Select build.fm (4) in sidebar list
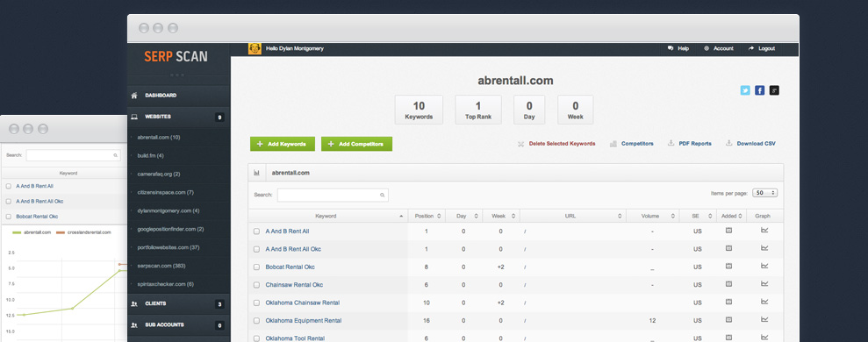This screenshot has width=868, height=342. [150, 155]
